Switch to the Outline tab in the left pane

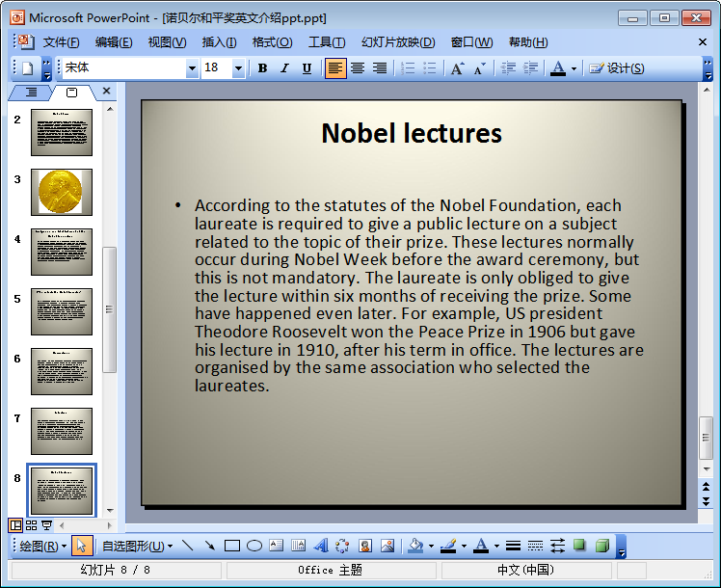pos(31,92)
